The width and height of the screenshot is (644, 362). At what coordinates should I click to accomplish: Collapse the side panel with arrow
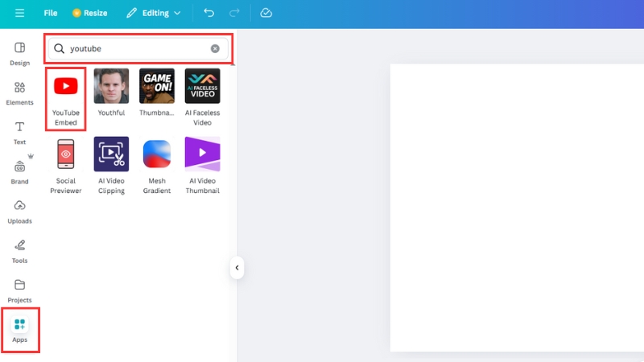pos(237,268)
